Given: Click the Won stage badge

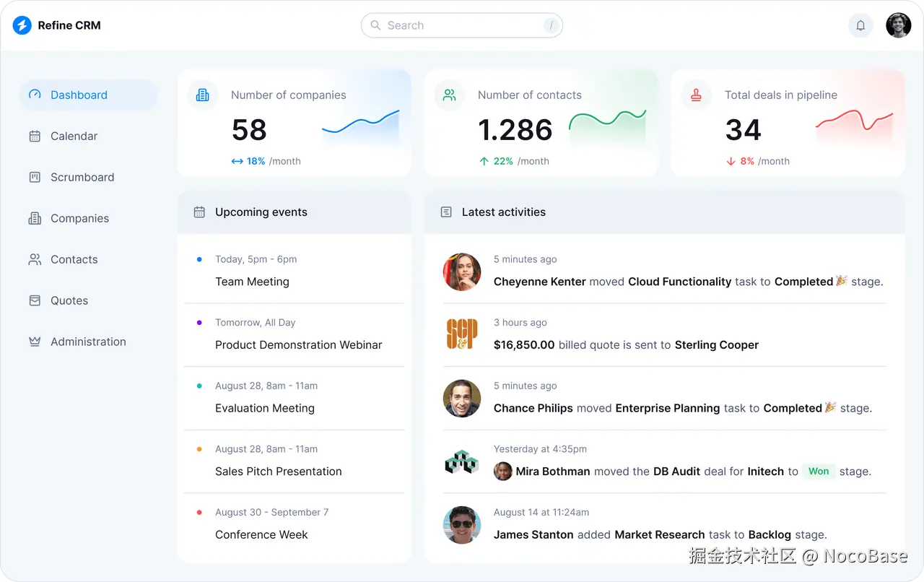Looking at the screenshot, I should pyautogui.click(x=819, y=472).
